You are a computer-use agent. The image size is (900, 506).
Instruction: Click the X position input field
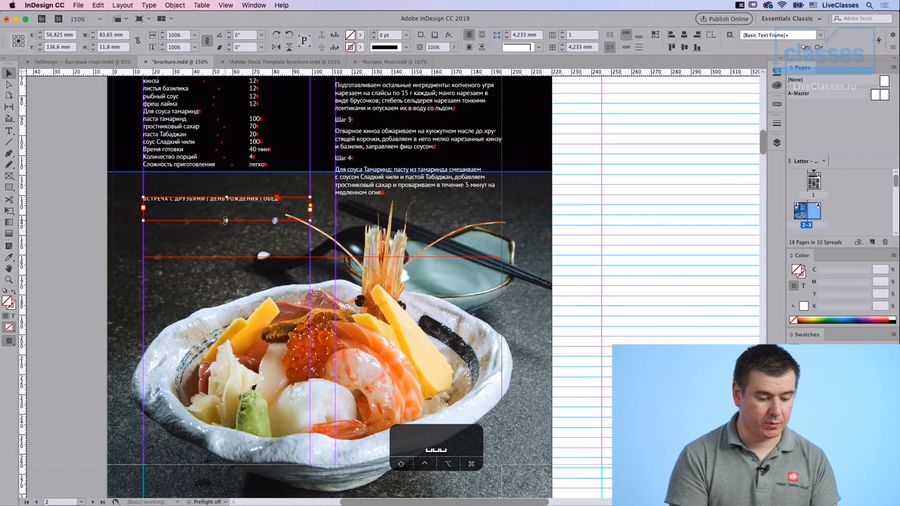pos(59,35)
